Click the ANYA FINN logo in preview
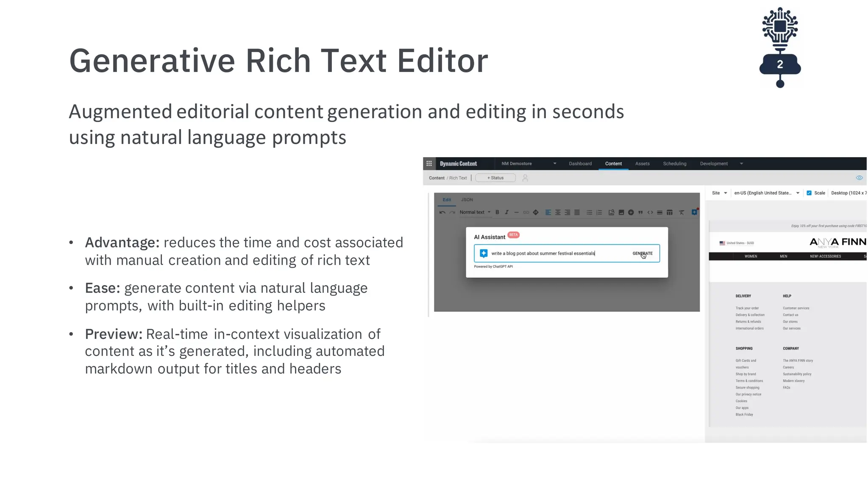Image resolution: width=868 pixels, height=488 pixels. 838,242
